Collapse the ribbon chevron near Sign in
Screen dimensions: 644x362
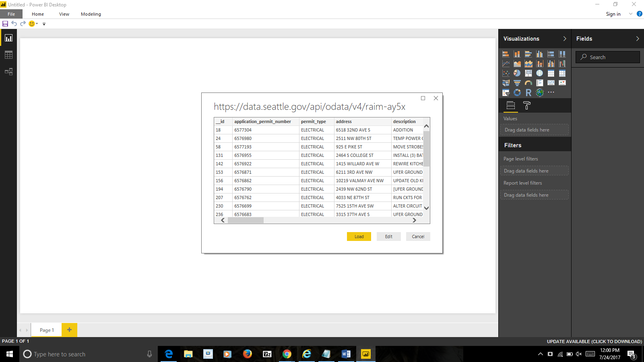(631, 14)
